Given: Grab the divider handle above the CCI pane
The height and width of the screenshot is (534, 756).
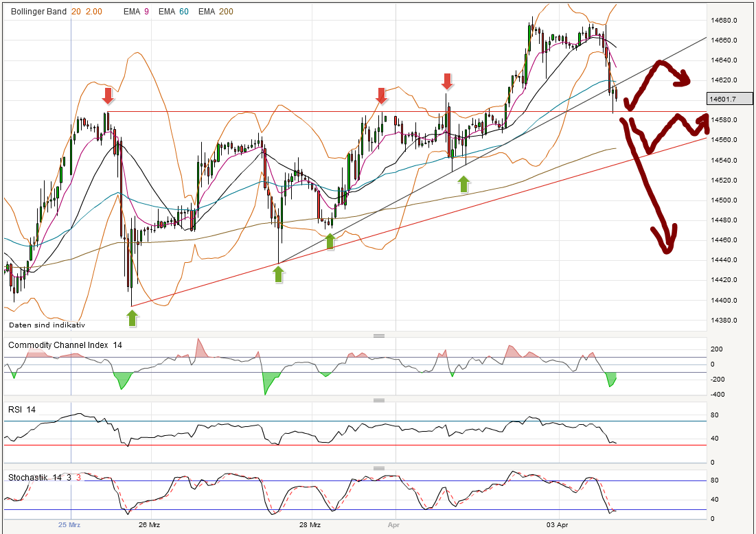Looking at the screenshot, I should point(379,336).
